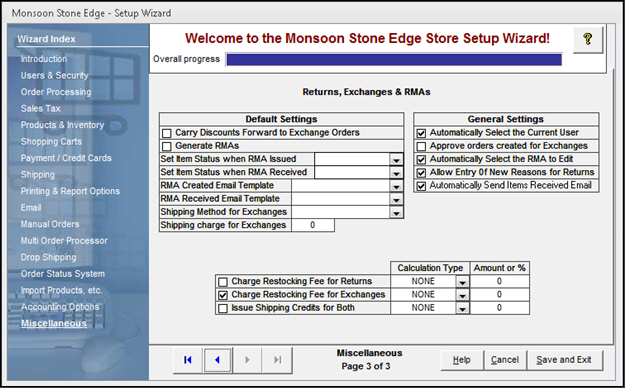
Task: Click Save and Exit button
Action: click(564, 360)
